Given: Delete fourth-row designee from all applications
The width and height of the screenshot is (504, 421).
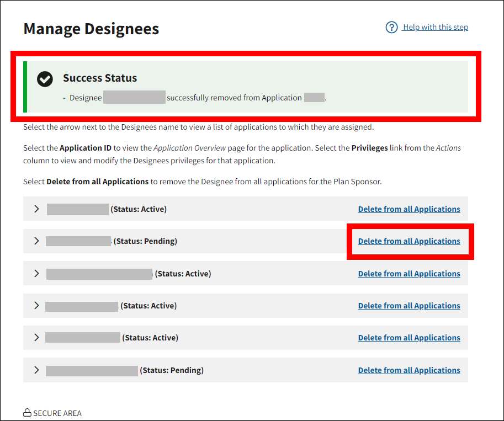Looking at the screenshot, I should pyautogui.click(x=408, y=306).
